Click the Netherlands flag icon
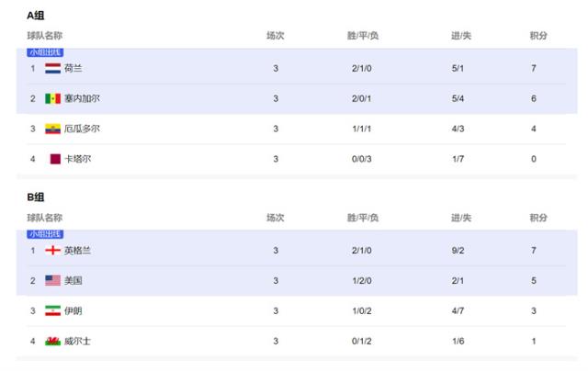This screenshot has height=371, width=588. click(53, 68)
